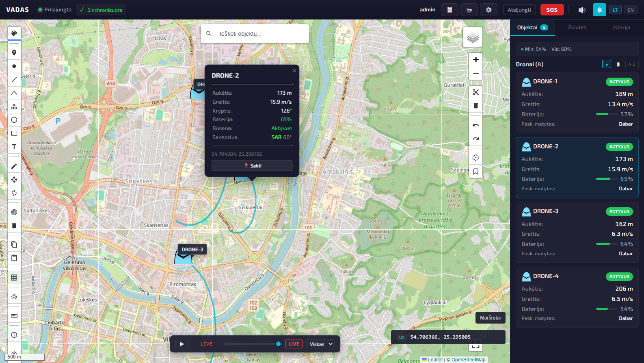This screenshot has height=363, width=644.
Task: Open the Leaflet link
Action: coord(435,360)
